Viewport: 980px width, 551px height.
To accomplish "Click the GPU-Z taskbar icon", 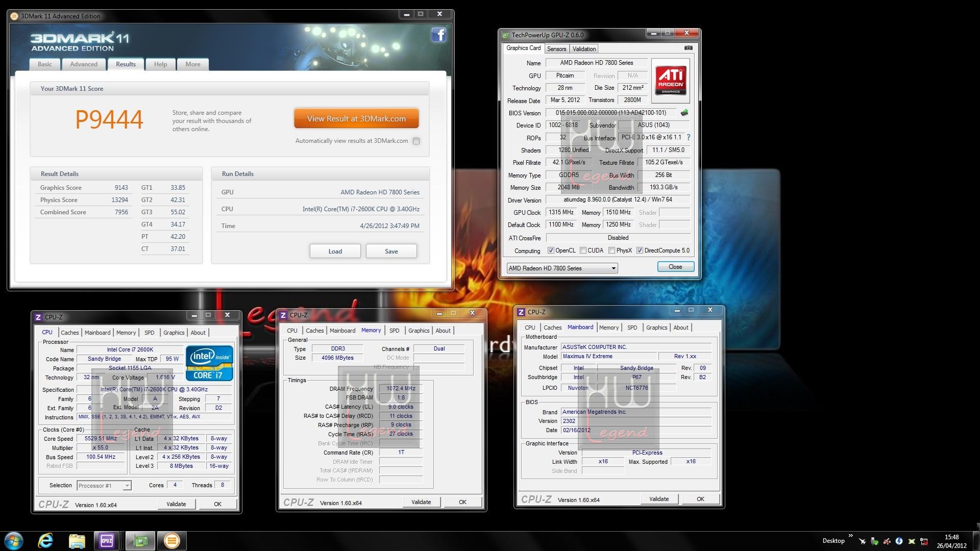I will (x=140, y=540).
